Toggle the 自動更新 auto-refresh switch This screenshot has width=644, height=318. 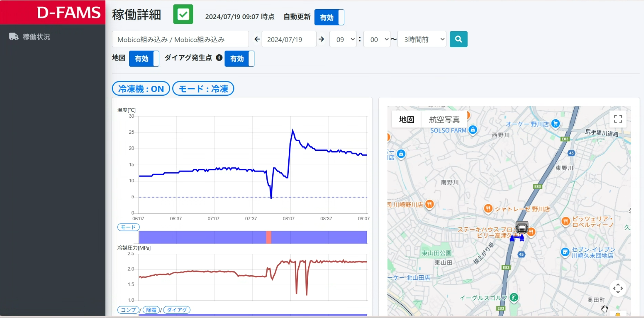click(329, 17)
